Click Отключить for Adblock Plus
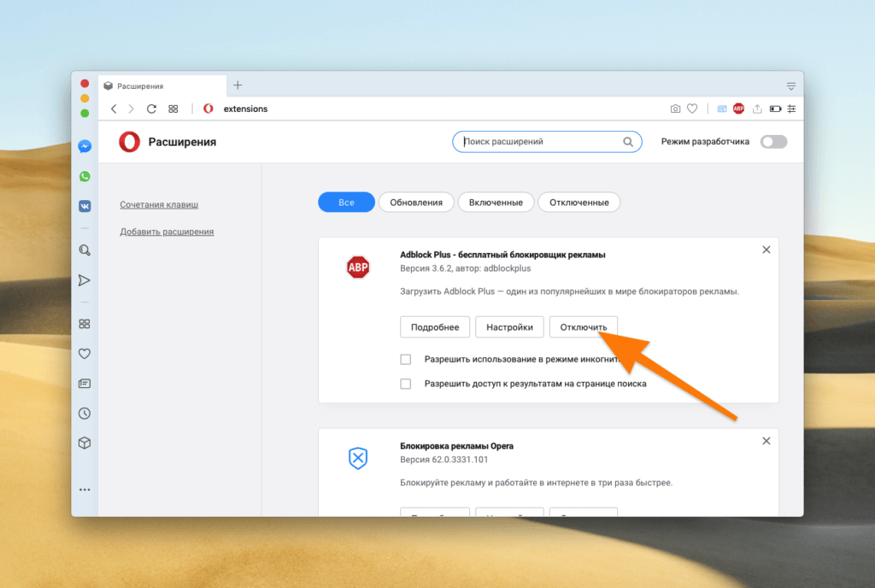This screenshot has height=588, width=875. [x=583, y=327]
